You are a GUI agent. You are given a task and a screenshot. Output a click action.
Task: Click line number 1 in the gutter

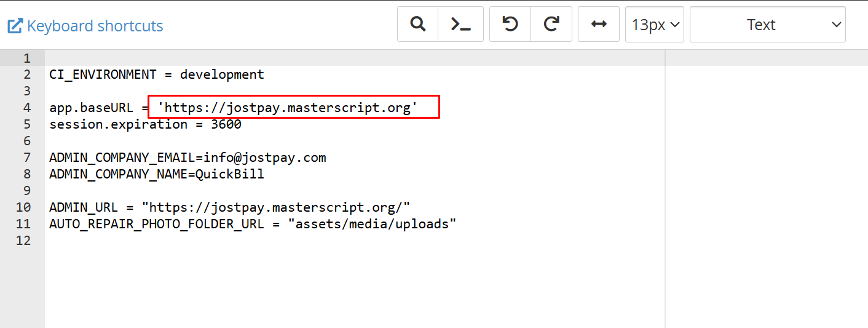pyautogui.click(x=26, y=58)
